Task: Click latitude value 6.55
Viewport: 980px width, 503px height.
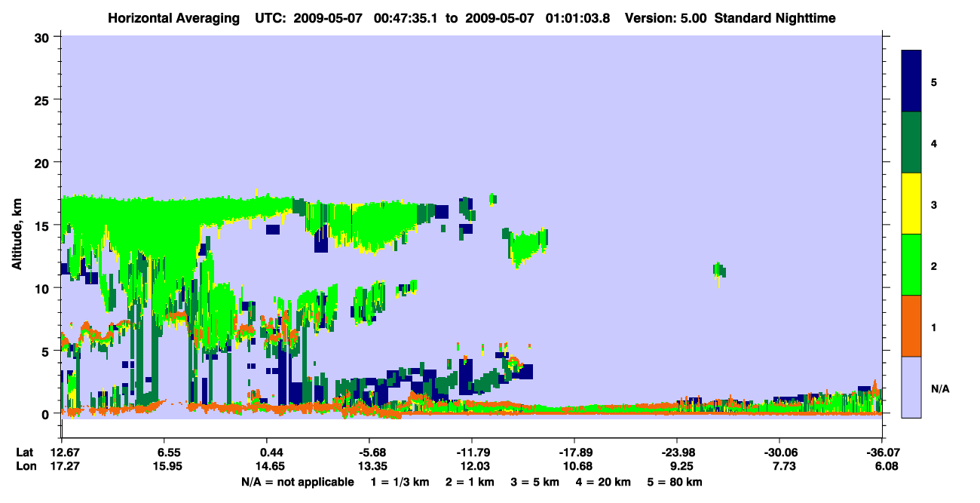Action: [164, 452]
